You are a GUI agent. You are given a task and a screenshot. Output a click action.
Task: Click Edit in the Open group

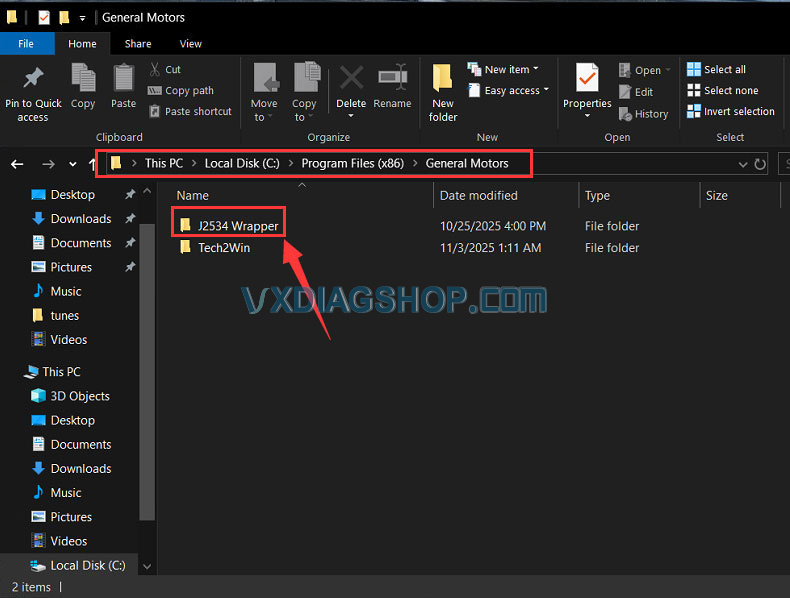click(636, 92)
